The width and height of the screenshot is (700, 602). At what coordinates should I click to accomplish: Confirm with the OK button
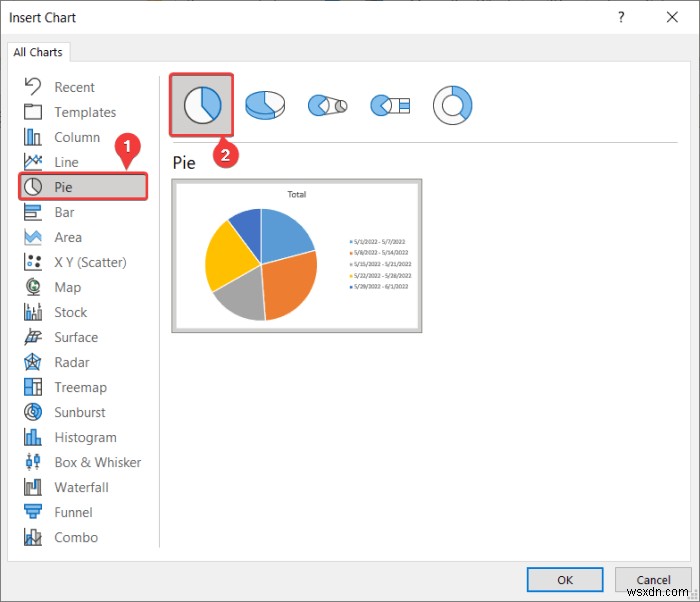point(565,580)
